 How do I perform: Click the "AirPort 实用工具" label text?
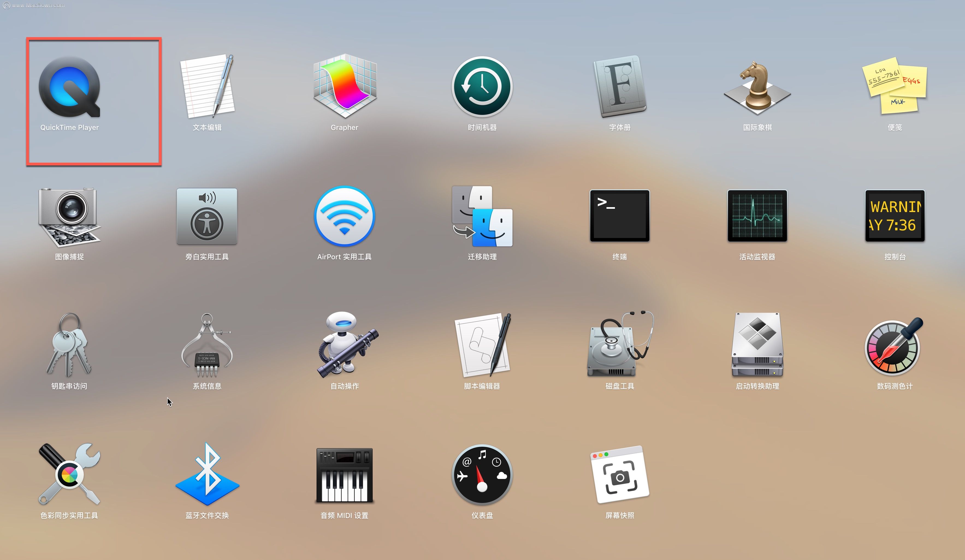click(x=345, y=257)
